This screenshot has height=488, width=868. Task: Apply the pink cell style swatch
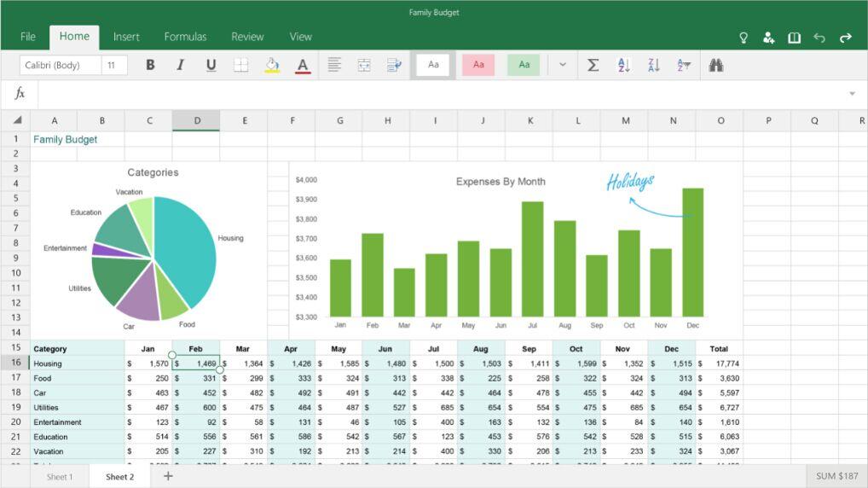point(478,65)
